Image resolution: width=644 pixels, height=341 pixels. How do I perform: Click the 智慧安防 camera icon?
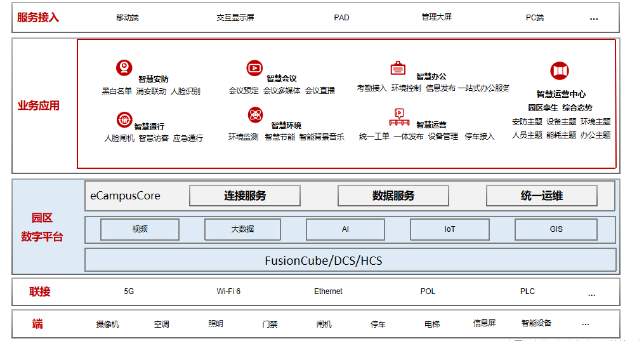pyautogui.click(x=124, y=68)
